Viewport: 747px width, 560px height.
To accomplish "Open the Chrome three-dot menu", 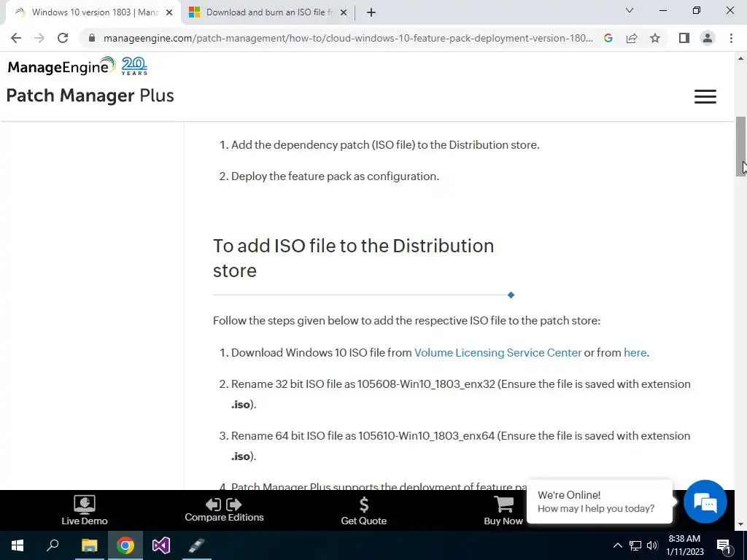I will click(x=731, y=38).
